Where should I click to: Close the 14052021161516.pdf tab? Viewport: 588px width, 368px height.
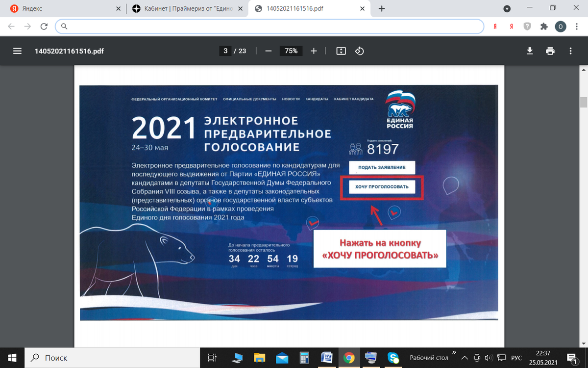363,9
